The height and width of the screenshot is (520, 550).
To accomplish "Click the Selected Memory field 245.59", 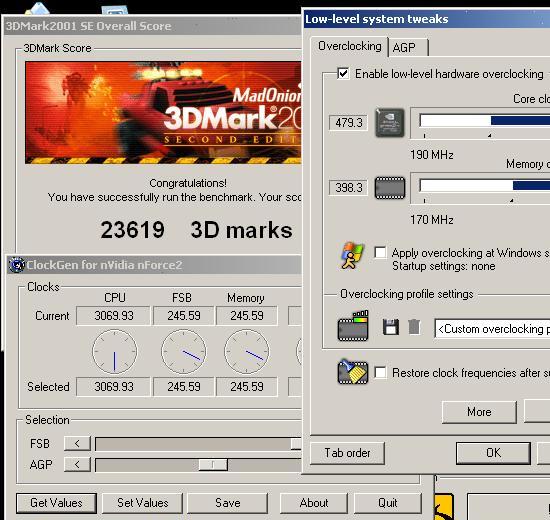I will click(247, 387).
